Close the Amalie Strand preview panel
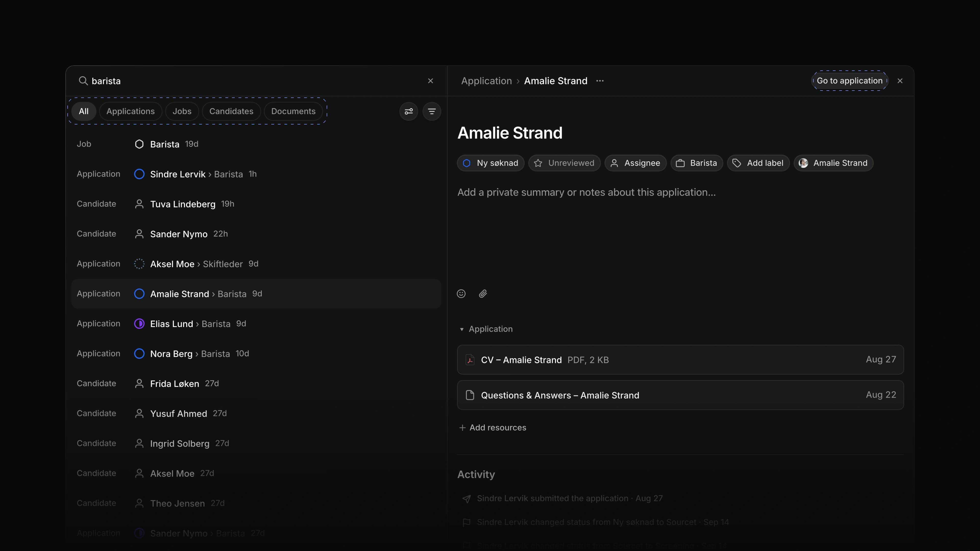 click(900, 81)
